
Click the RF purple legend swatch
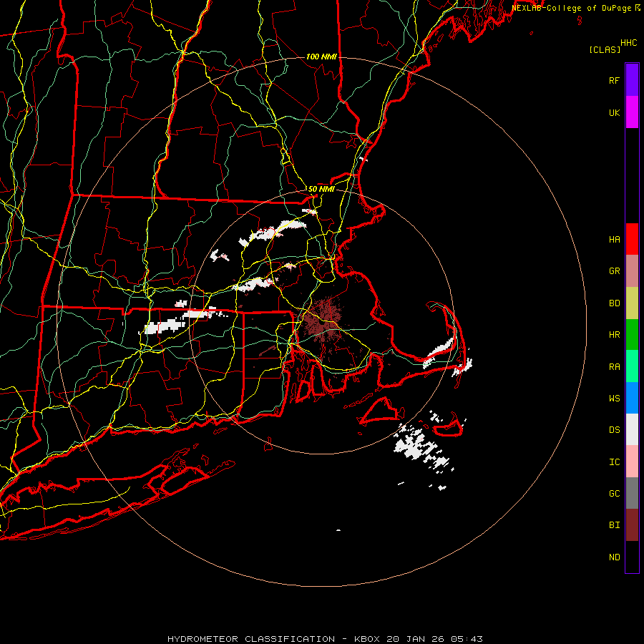(632, 80)
